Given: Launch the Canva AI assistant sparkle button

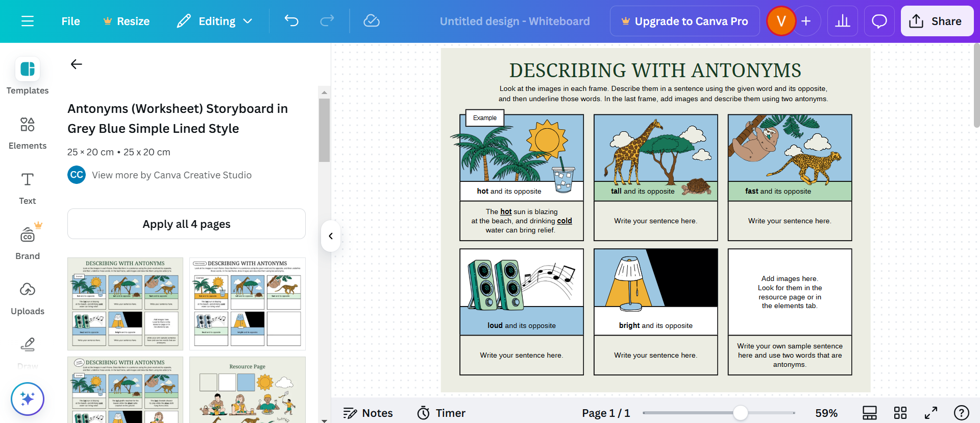Looking at the screenshot, I should (x=28, y=399).
